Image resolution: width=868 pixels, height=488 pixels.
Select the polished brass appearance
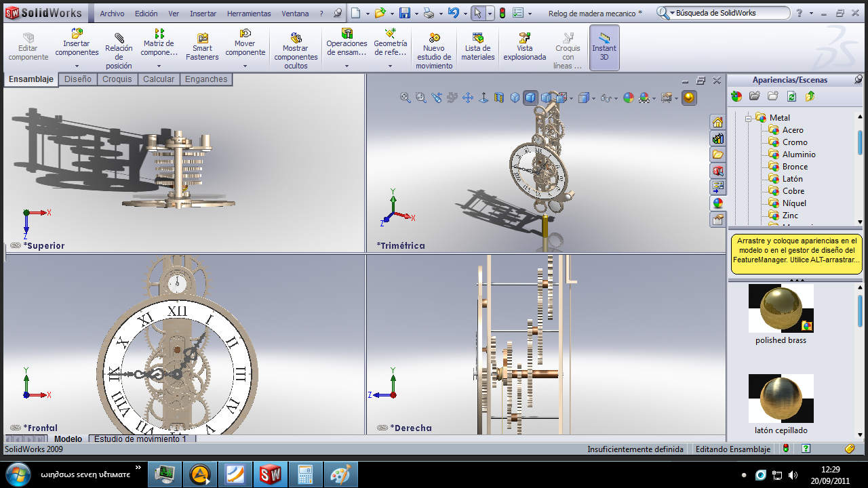[781, 308]
